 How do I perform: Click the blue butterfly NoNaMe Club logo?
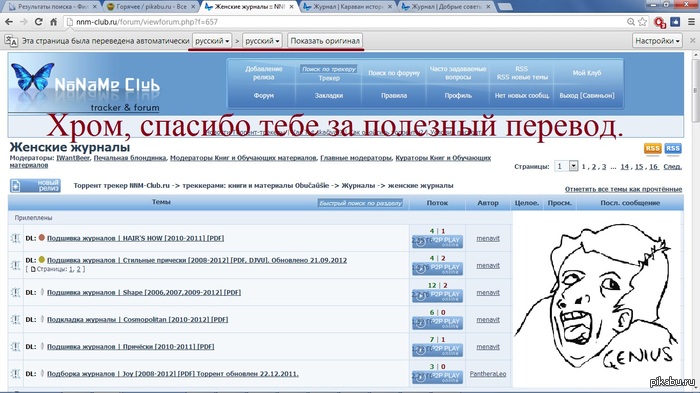(32, 77)
